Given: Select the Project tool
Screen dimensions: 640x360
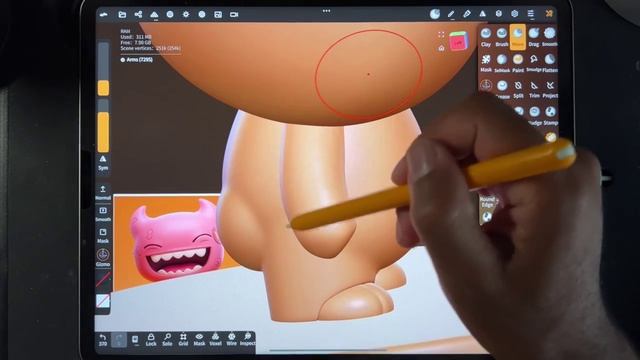Looking at the screenshot, I should [550, 89].
